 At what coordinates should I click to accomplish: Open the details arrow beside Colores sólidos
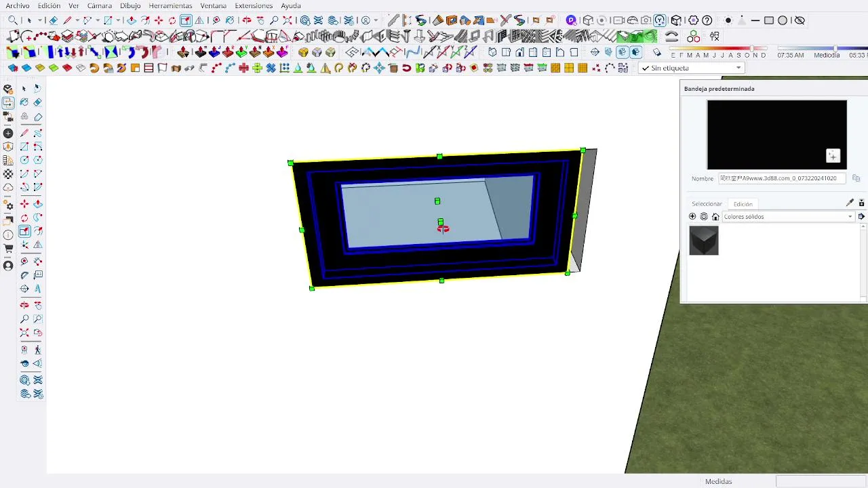(861, 217)
